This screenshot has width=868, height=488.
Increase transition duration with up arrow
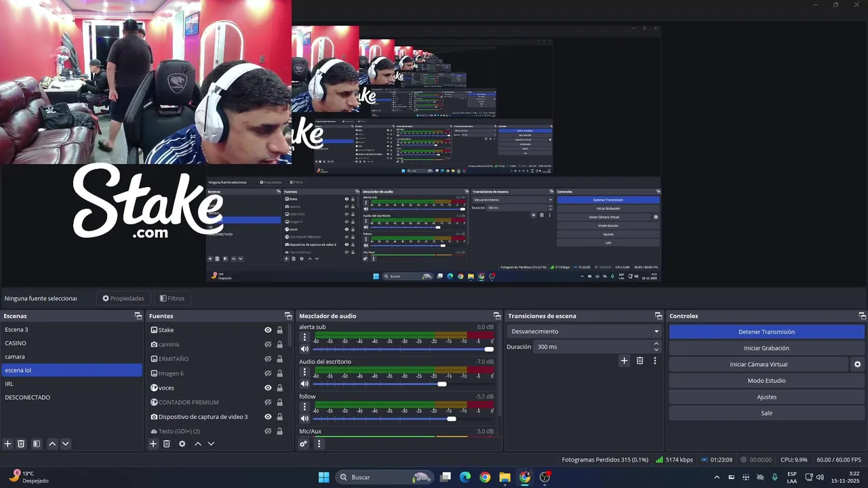tap(656, 344)
